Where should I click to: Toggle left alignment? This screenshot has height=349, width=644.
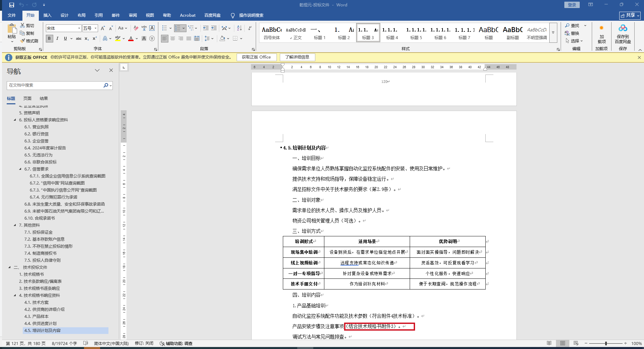[x=165, y=38]
